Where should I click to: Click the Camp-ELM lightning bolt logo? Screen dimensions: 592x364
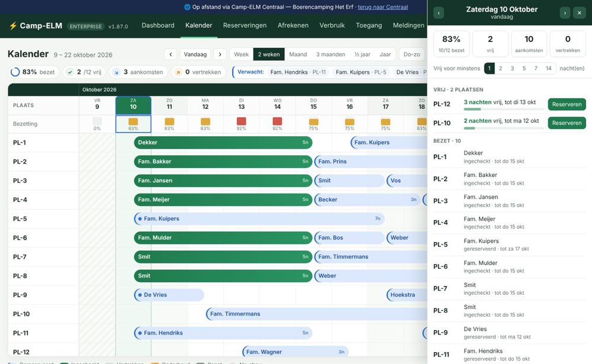(13, 25)
